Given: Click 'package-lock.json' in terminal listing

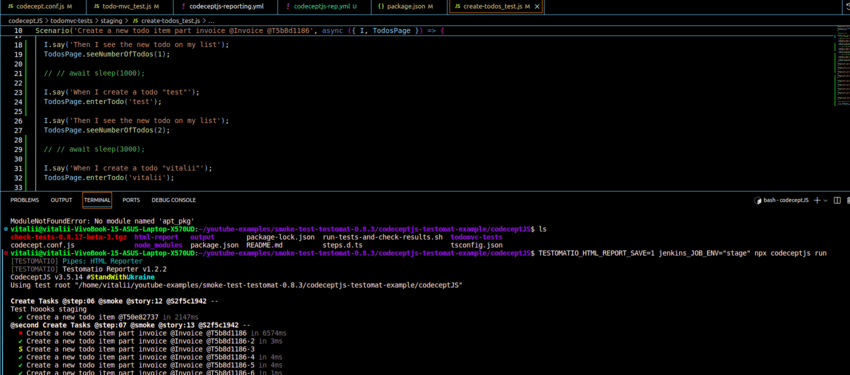Looking at the screenshot, I should [x=280, y=237].
